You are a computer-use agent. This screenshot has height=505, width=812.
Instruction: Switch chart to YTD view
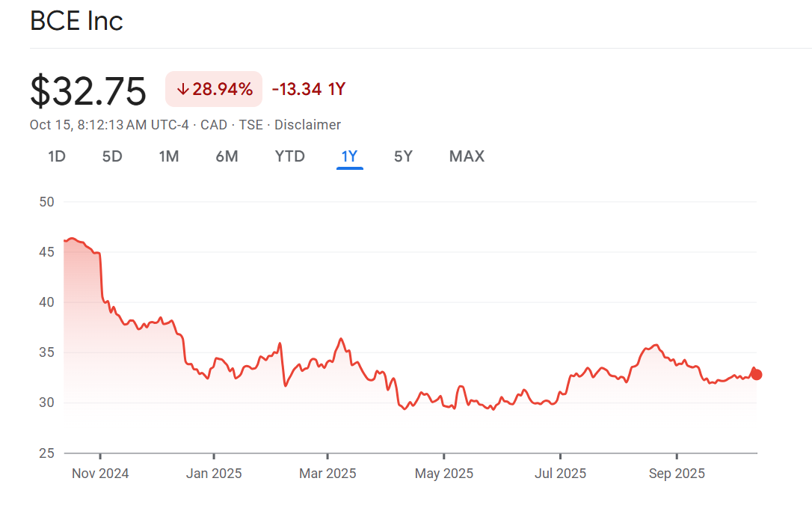tap(289, 156)
